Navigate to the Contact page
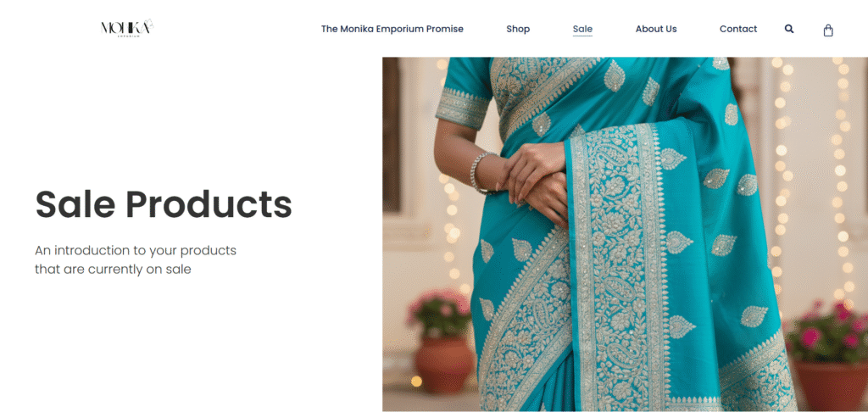 point(738,29)
